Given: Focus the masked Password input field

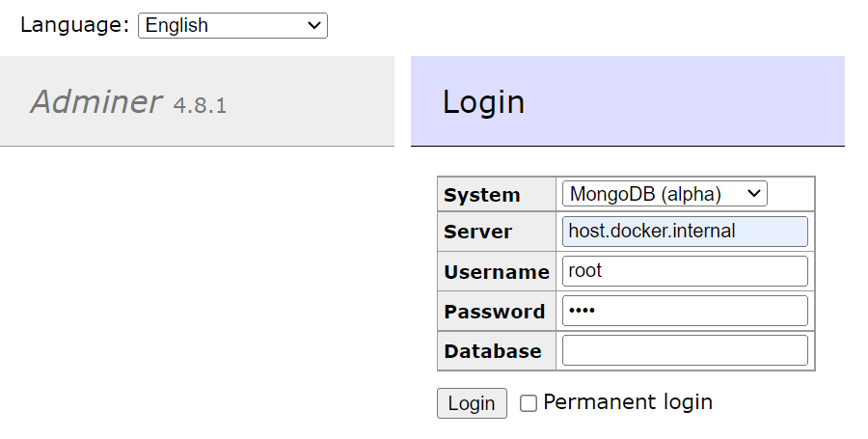Looking at the screenshot, I should point(685,311).
